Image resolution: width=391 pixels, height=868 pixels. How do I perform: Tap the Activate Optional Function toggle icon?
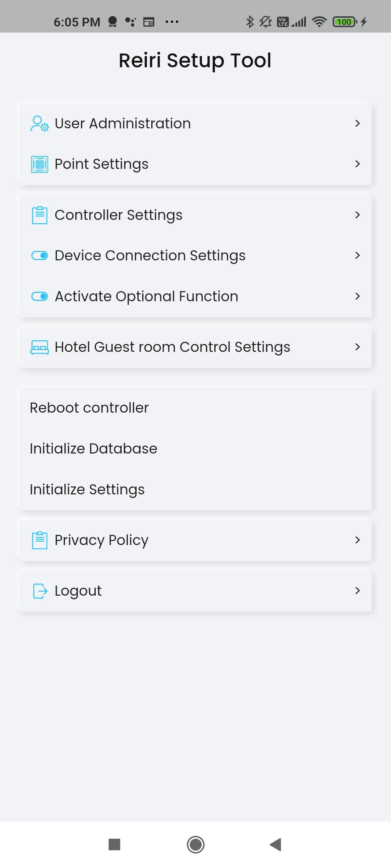tap(39, 297)
